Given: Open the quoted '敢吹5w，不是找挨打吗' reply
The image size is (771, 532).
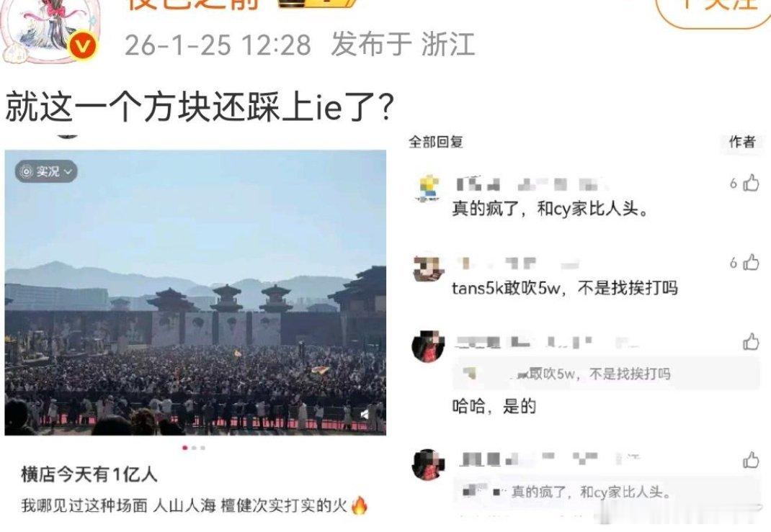Looking at the screenshot, I should [606, 374].
